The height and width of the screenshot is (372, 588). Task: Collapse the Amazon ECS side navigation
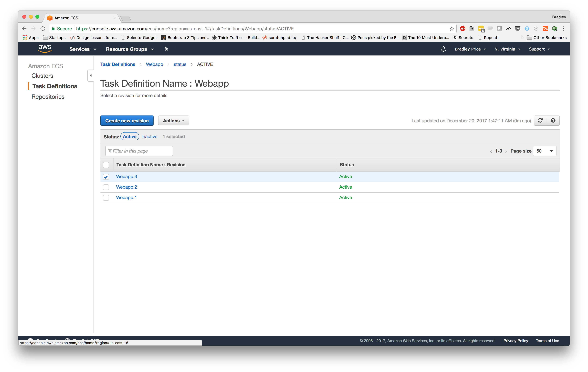click(x=91, y=75)
